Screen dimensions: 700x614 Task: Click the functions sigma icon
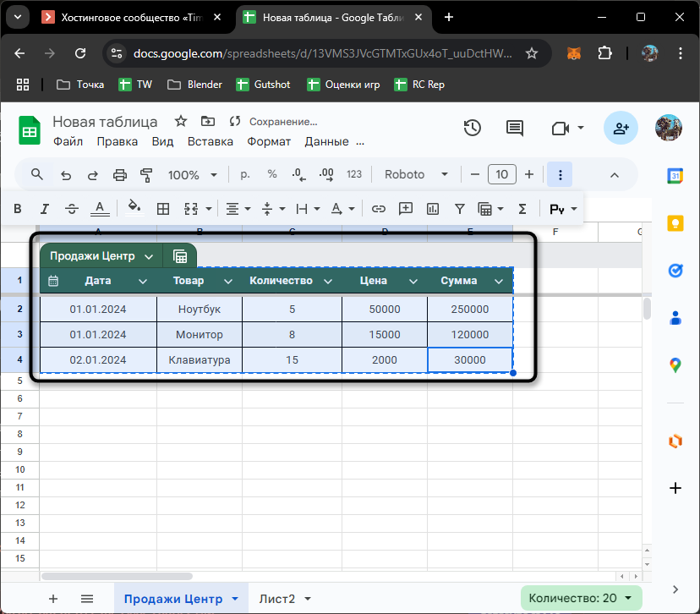pos(522,209)
